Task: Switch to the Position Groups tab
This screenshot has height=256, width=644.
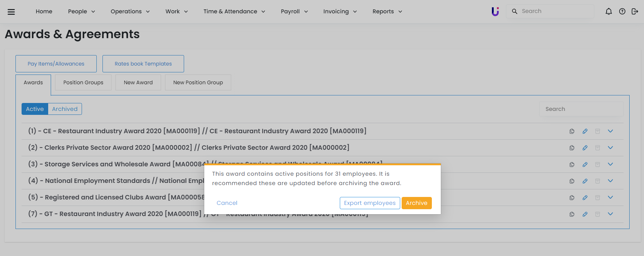Action: 83,82
